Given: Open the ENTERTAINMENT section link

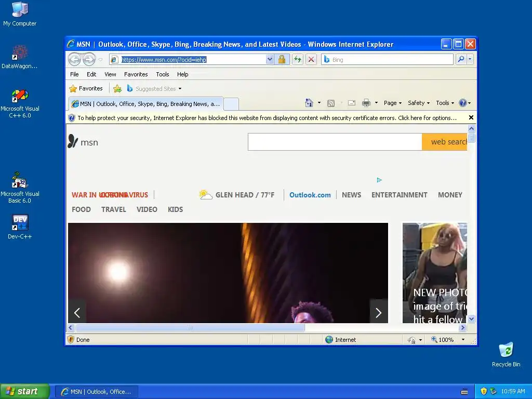Looking at the screenshot, I should point(399,195).
